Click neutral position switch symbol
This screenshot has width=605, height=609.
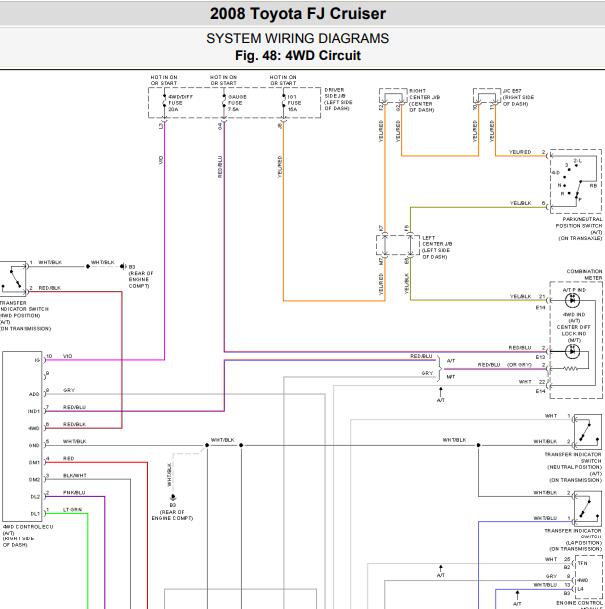[588, 432]
